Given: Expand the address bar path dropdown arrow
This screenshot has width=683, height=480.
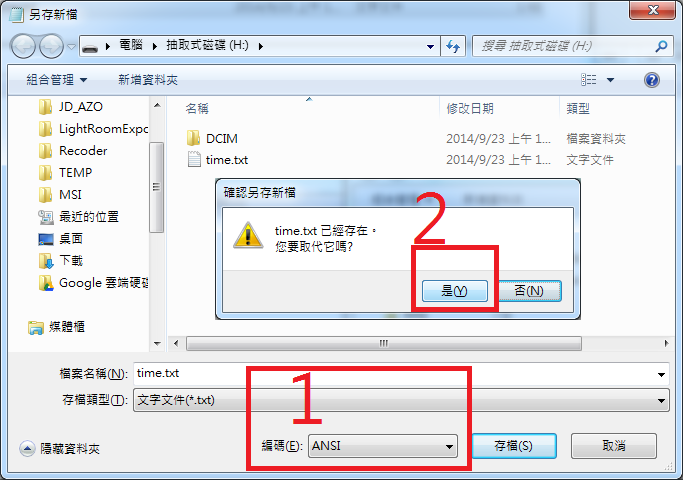Looking at the screenshot, I should [430, 46].
